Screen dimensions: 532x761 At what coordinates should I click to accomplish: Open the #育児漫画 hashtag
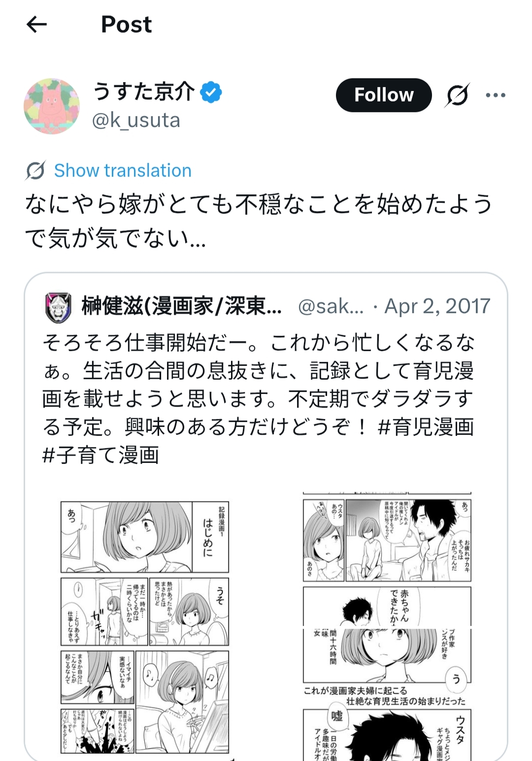click(x=426, y=427)
